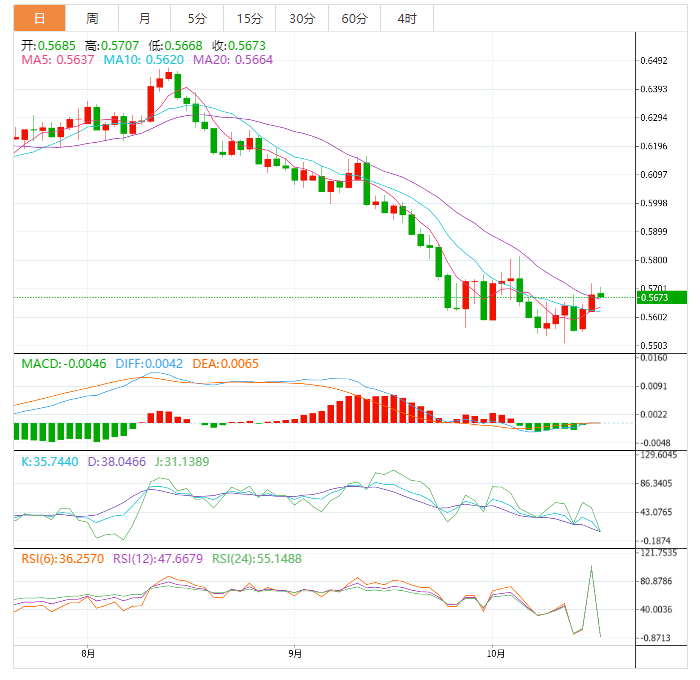Click the current price tag 0.5673

pyautogui.click(x=662, y=297)
